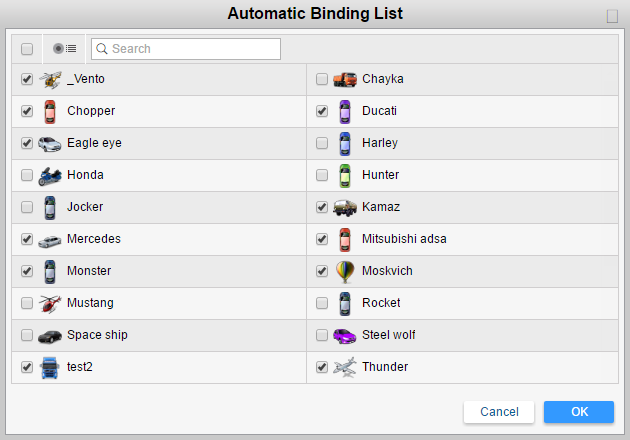Click the purple car icon for Steel wolf
Viewport: 630px width, 440px height.
click(345, 335)
